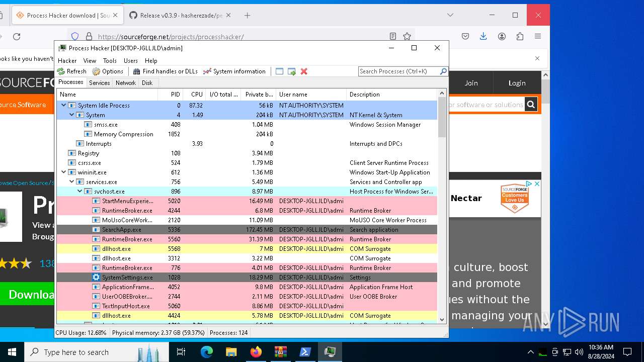Open the Tools menu

click(110, 60)
